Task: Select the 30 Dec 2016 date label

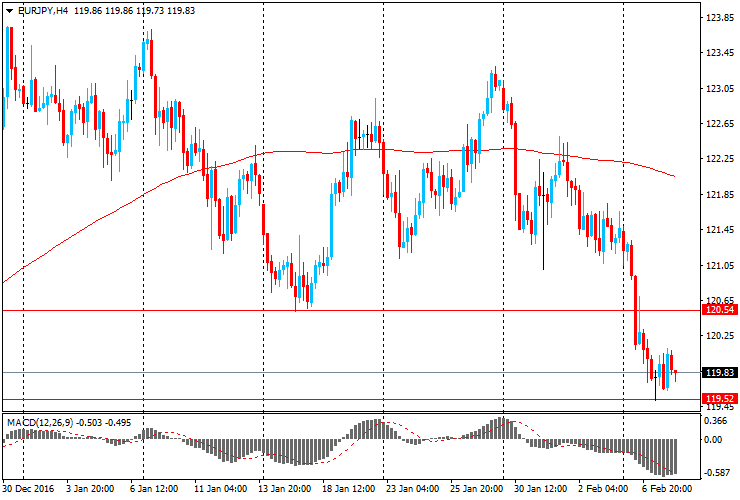Action: pos(29,489)
